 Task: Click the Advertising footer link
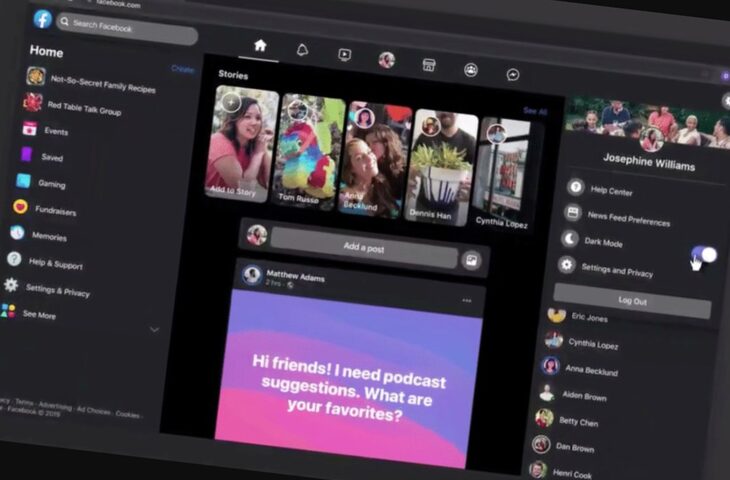point(55,406)
